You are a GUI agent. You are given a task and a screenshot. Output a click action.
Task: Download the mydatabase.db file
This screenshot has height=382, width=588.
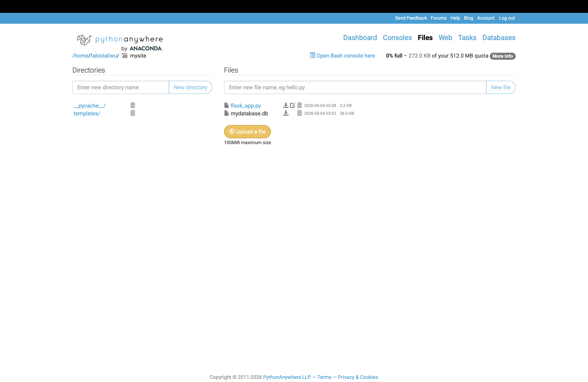286,113
